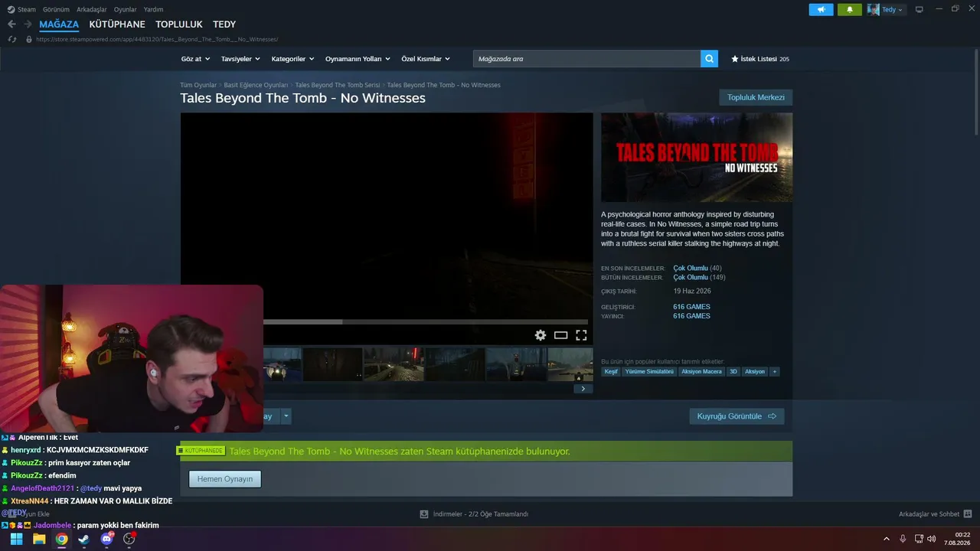The width and height of the screenshot is (980, 551).
Task: Open the 616 GAMES publisher link
Action: 691,316
